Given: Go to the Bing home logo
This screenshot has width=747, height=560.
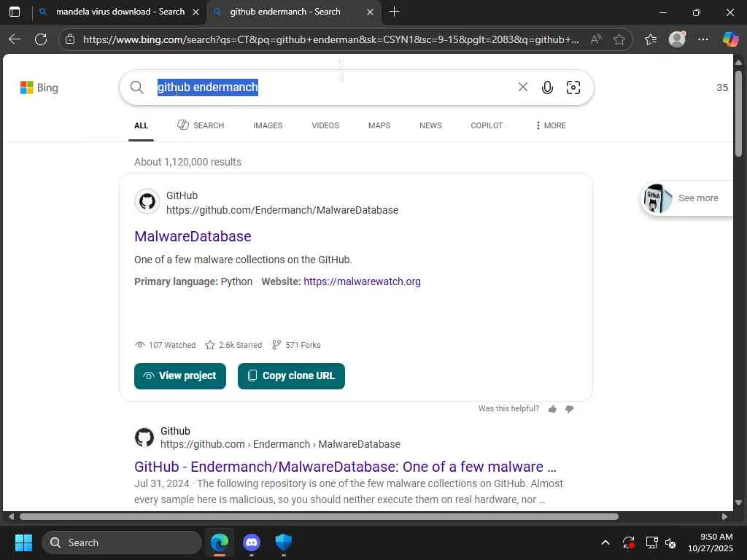Looking at the screenshot, I should pyautogui.click(x=39, y=87).
